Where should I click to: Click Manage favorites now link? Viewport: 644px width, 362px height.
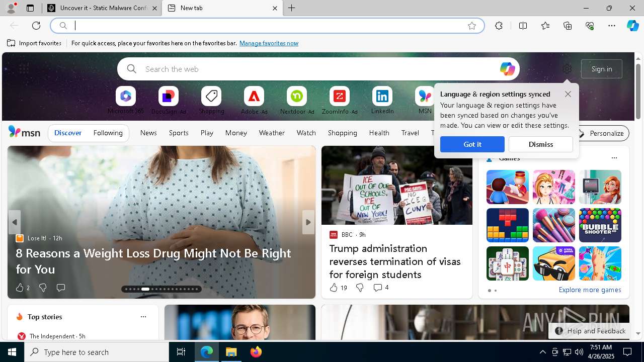(269, 43)
